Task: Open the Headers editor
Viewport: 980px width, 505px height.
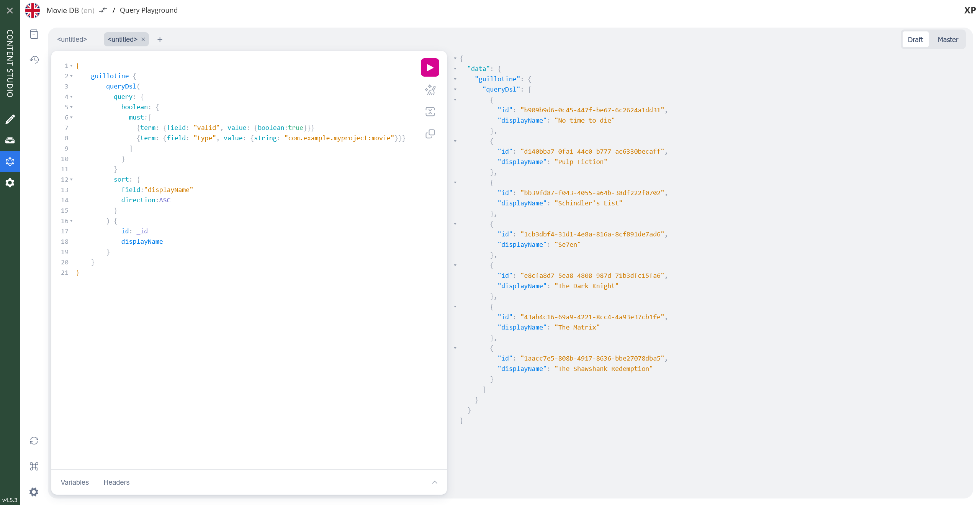Action: [x=116, y=482]
